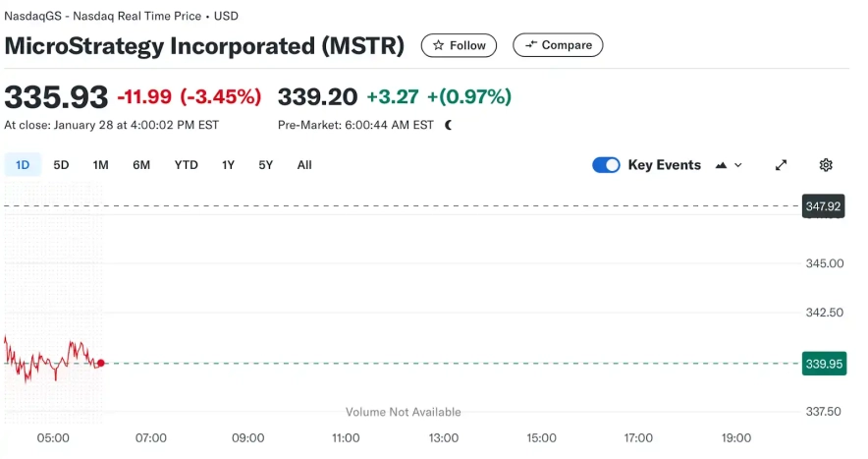Open chart type selector dropdown
Viewport: 868px width, 459px height.
(729, 165)
